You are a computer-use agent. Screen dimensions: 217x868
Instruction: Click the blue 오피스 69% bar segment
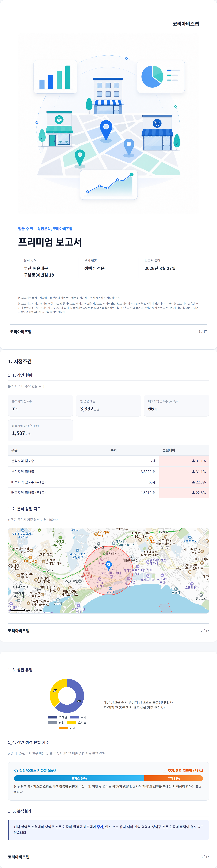[79, 778]
